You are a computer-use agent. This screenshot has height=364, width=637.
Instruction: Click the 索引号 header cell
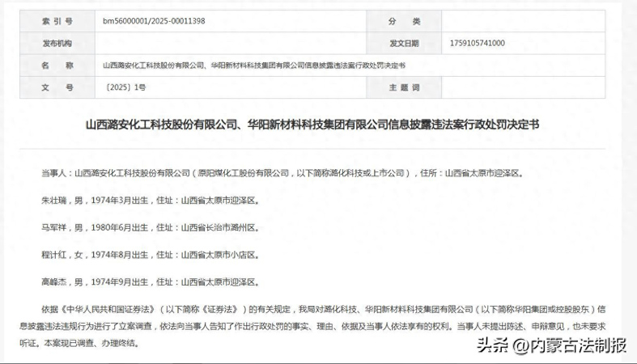pos(57,21)
